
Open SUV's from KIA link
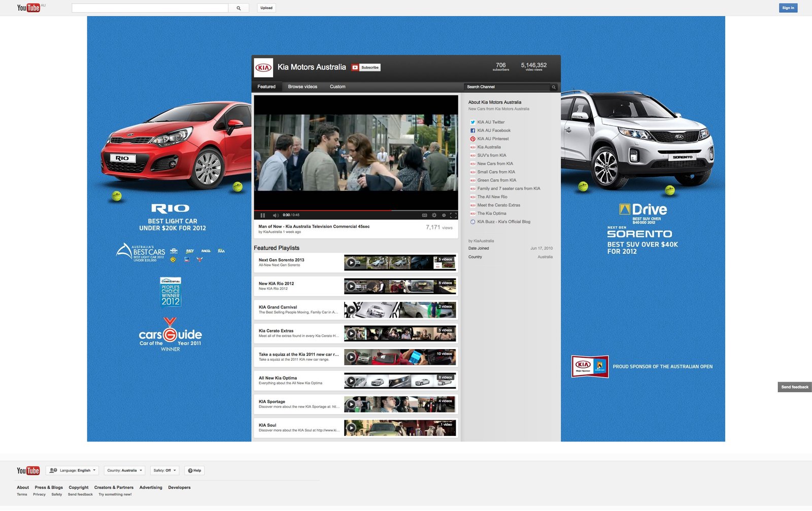492,155
